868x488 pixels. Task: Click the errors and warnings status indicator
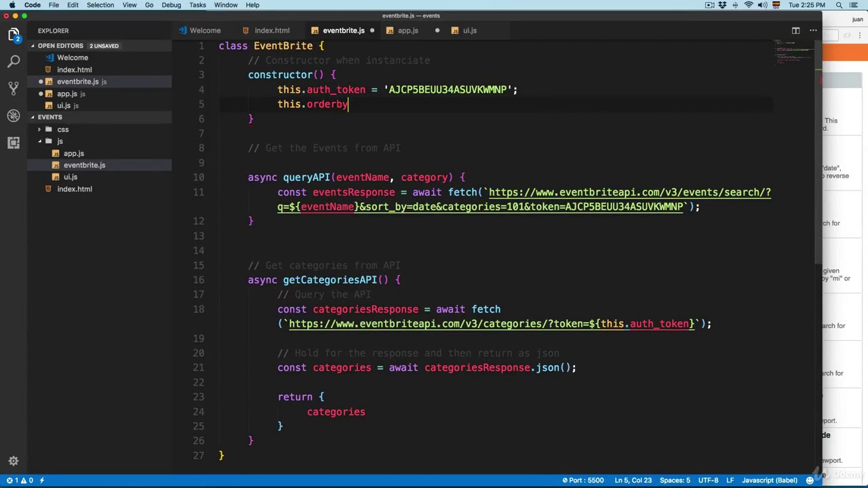point(20,481)
